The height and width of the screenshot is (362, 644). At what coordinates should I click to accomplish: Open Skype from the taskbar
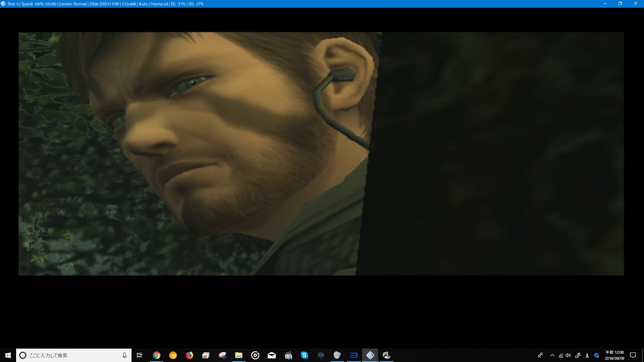pyautogui.click(x=304, y=355)
